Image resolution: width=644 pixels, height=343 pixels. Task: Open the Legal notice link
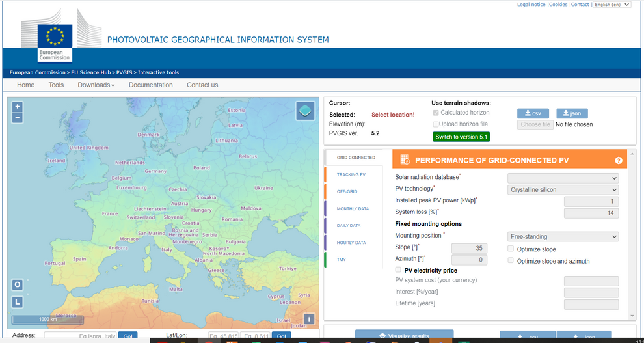pyautogui.click(x=531, y=4)
